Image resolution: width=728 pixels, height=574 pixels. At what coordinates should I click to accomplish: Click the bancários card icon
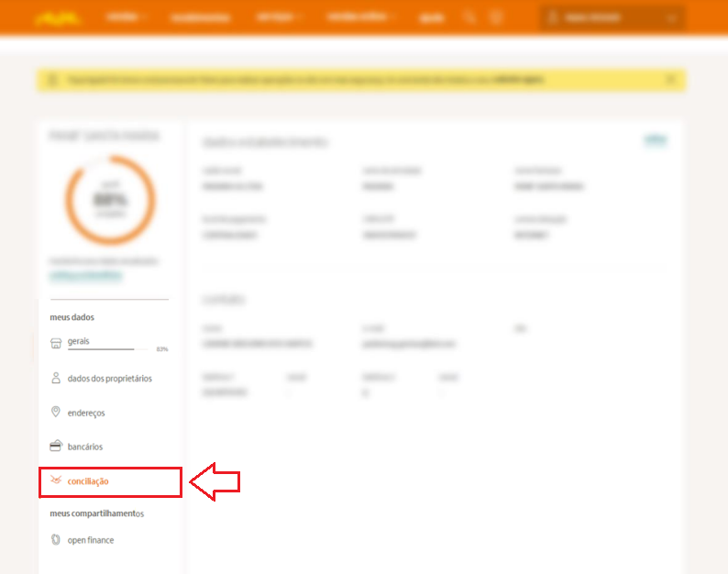click(56, 446)
